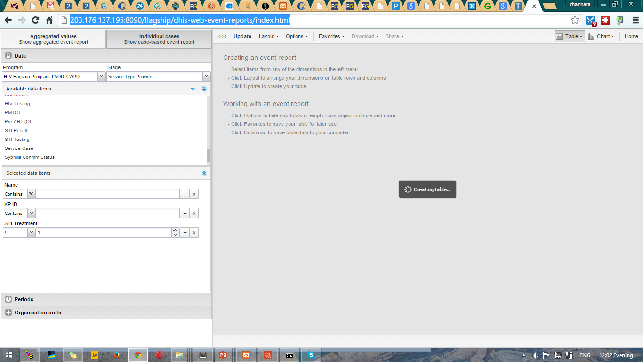
Task: Remove the KP ID data item
Action: pyautogui.click(x=194, y=213)
